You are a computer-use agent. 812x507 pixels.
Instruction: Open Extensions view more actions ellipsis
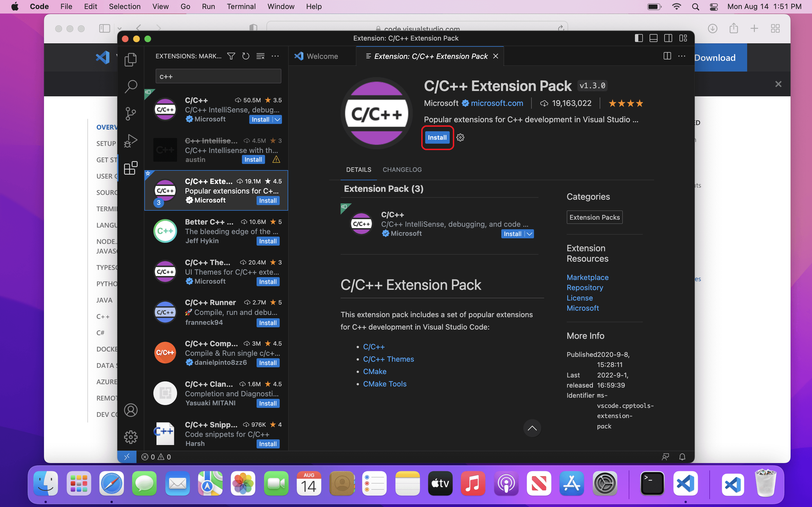275,56
